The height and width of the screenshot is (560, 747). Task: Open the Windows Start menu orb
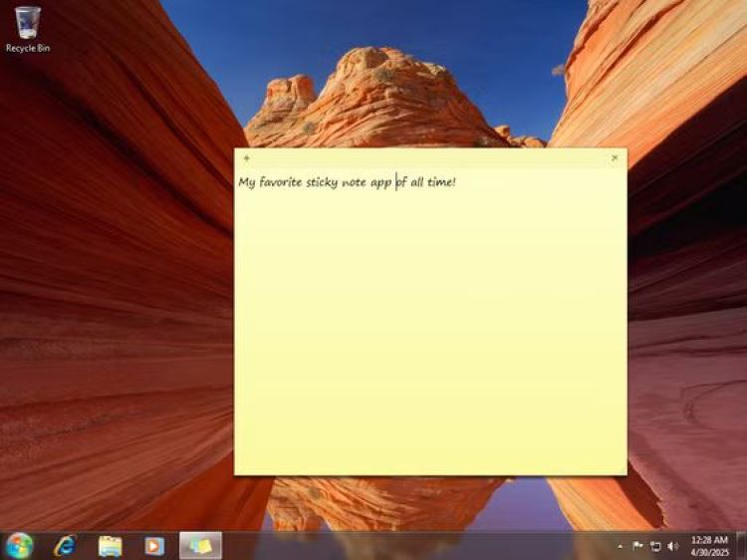coord(19,545)
